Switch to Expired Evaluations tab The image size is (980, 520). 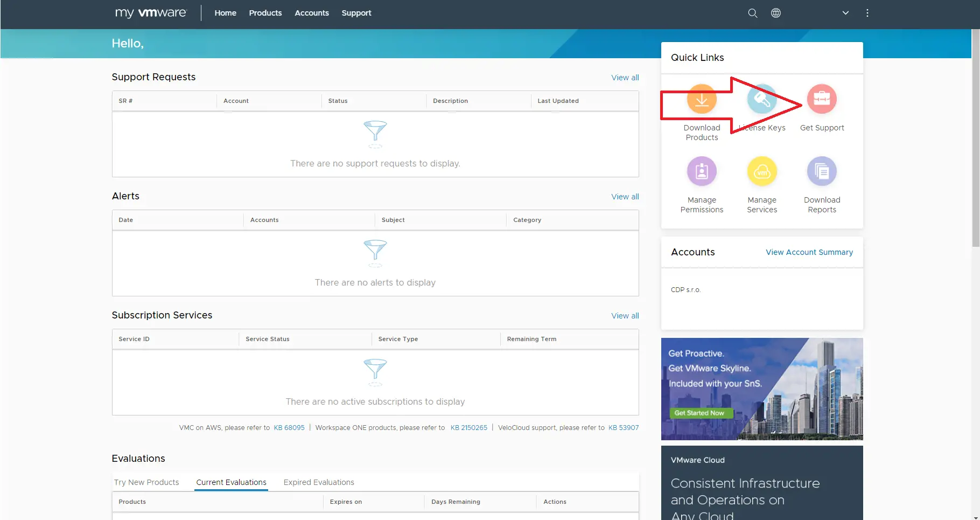pos(319,482)
